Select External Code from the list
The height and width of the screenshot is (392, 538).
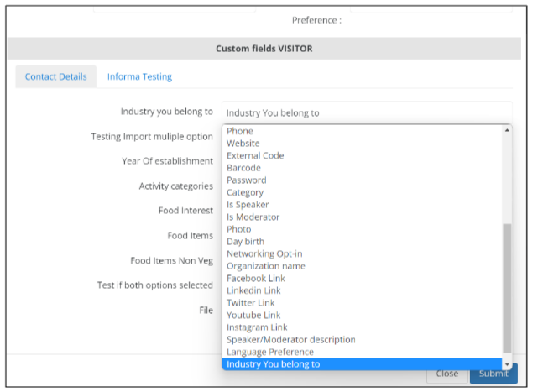[x=255, y=155]
